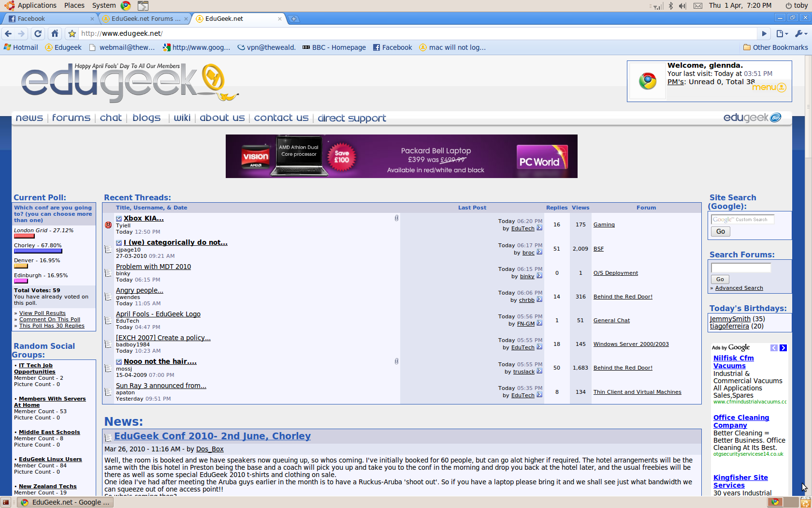Screen dimensions: 812x508
Task: Open the new tab button
Action: [x=293, y=19]
